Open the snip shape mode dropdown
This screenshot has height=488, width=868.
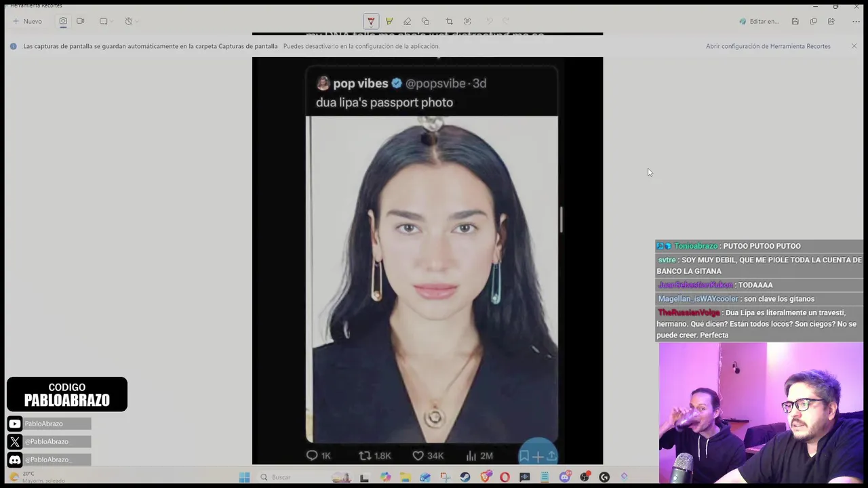106,21
